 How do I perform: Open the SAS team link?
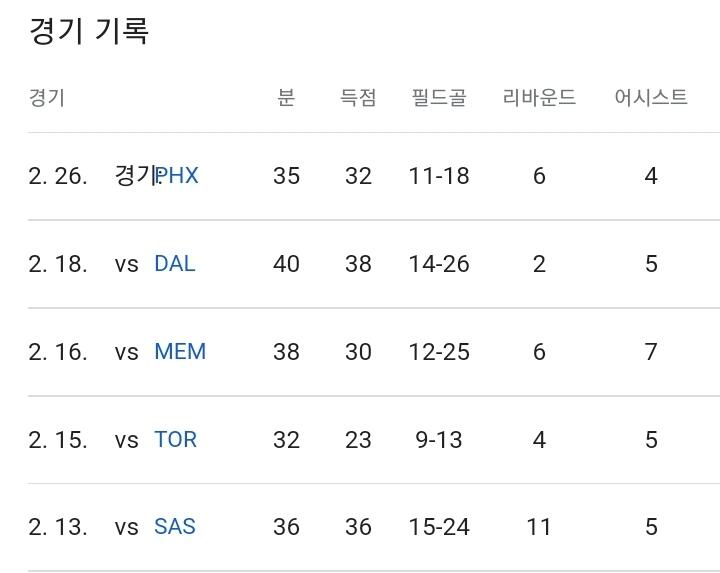point(175,527)
